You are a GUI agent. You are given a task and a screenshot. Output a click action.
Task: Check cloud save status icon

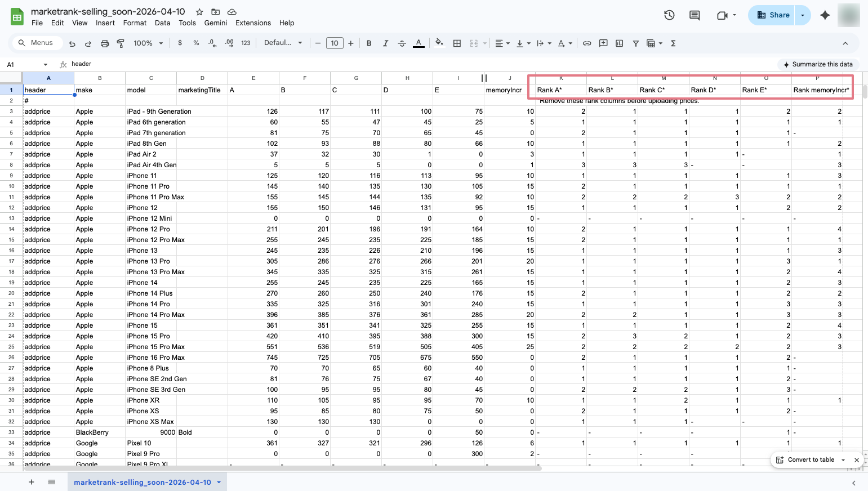(x=232, y=12)
